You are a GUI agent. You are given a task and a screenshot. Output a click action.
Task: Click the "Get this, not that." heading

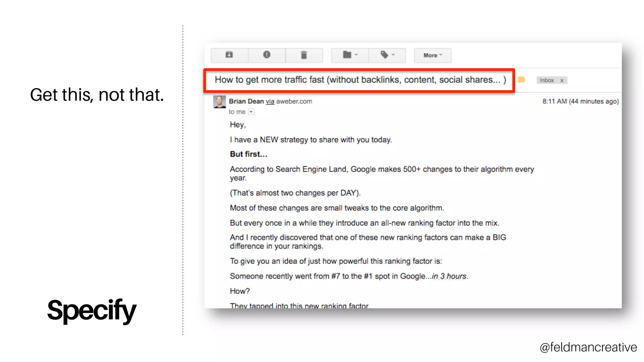(x=97, y=95)
